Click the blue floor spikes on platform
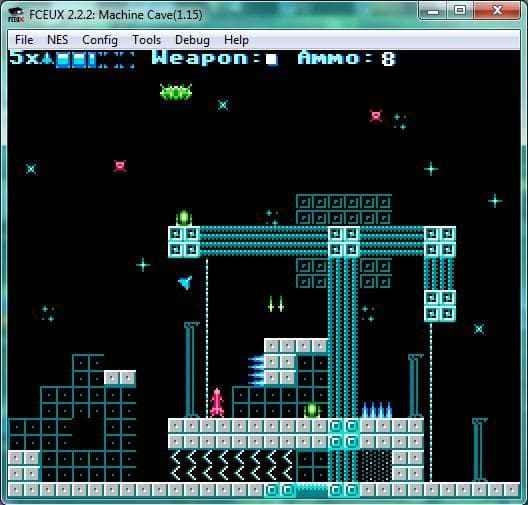The width and height of the screenshot is (528, 505). (x=376, y=409)
